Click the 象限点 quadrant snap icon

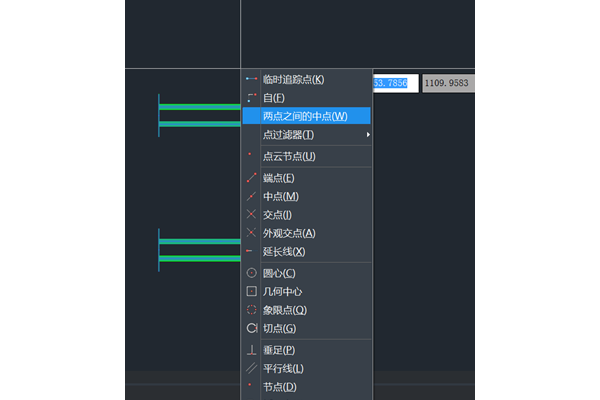(252, 310)
